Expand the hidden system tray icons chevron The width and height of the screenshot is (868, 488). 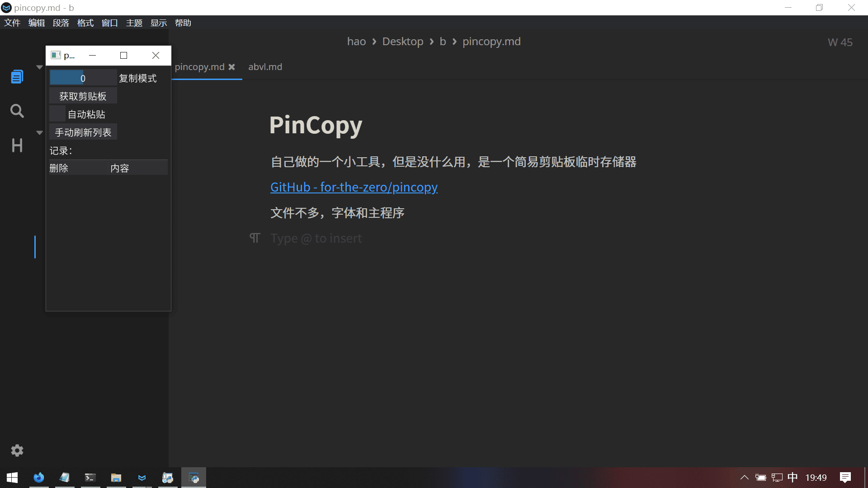744,478
